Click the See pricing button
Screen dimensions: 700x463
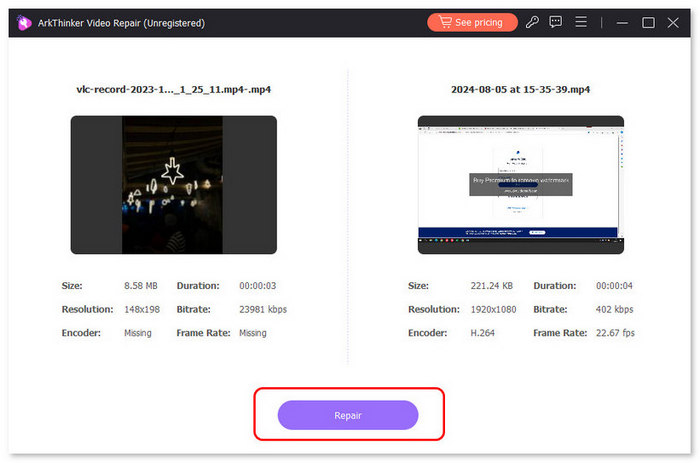pos(472,22)
